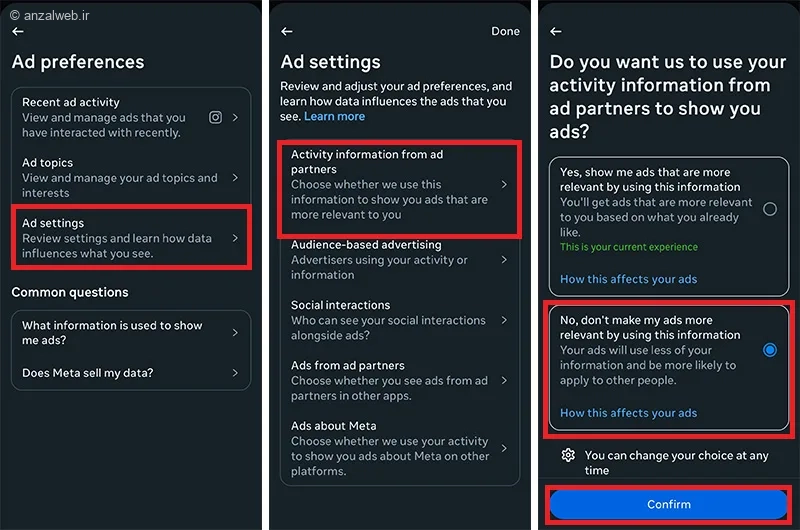Open Ad topics using its chevron arrow
The height and width of the screenshot is (530, 800).
[235, 177]
